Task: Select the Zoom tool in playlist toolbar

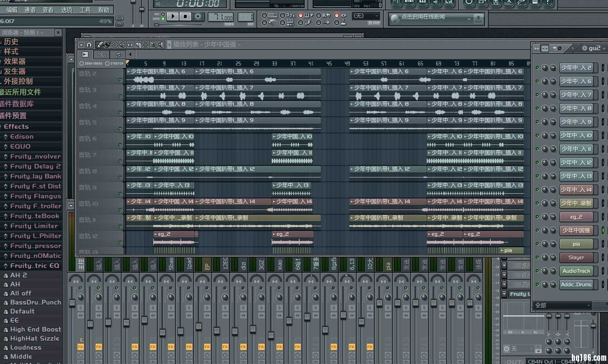Action: (x=153, y=45)
